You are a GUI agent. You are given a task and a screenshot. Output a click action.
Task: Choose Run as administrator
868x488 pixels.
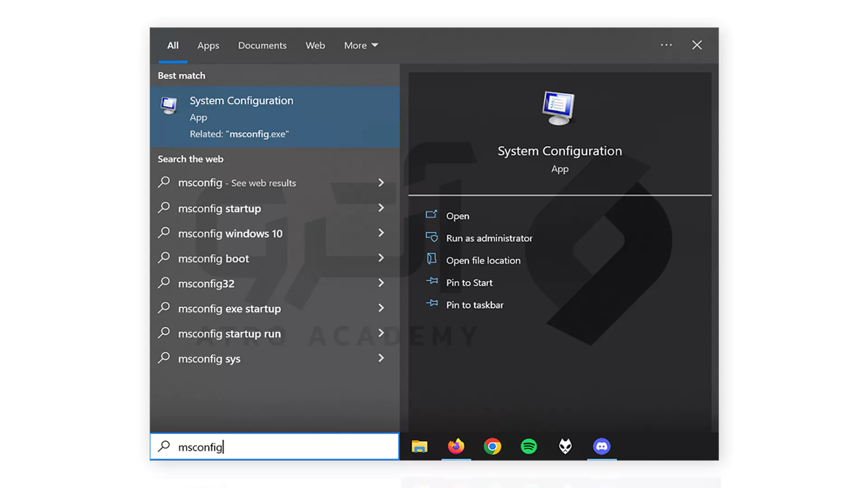click(x=489, y=238)
